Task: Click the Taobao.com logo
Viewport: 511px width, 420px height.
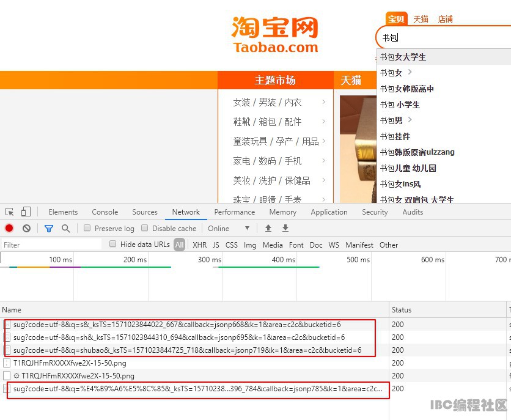Action: coord(275,34)
